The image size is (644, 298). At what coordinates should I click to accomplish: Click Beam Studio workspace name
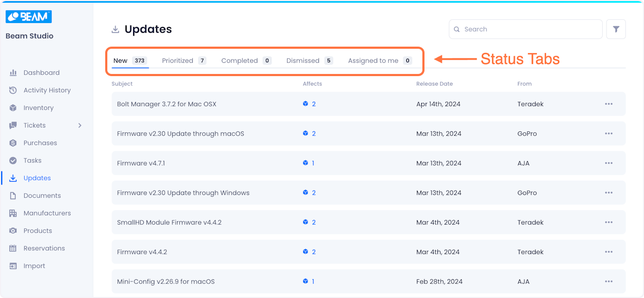click(x=30, y=36)
